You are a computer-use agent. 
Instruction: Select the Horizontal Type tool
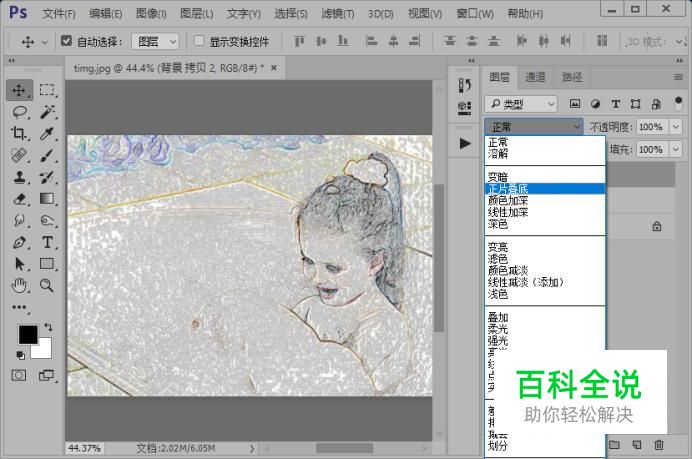[47, 242]
